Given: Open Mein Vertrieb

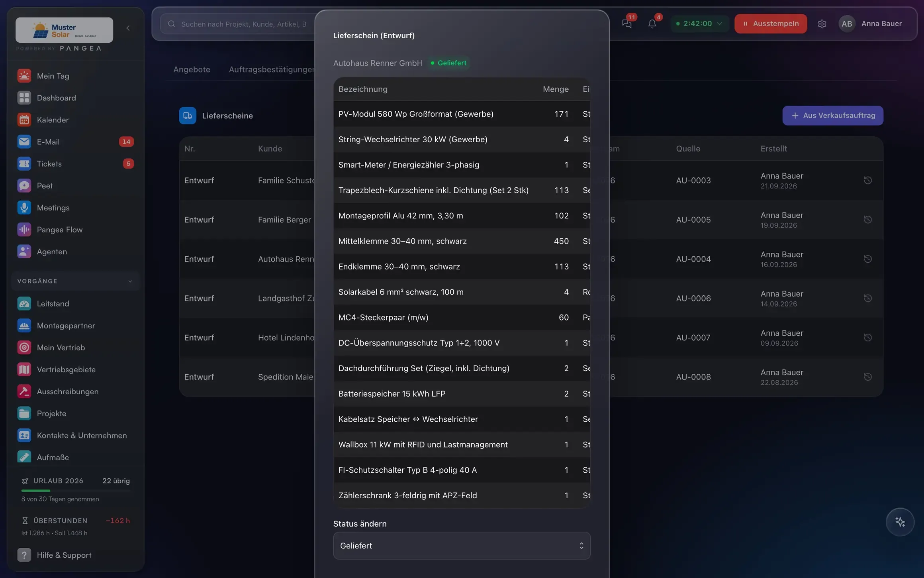Looking at the screenshot, I should click(75, 347).
